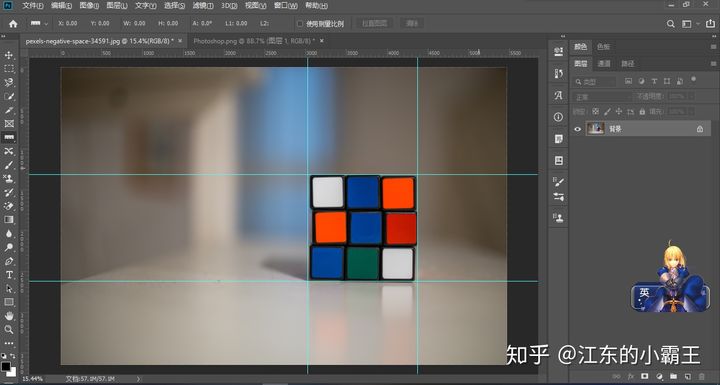Select the Patch healing tool

[9, 151]
